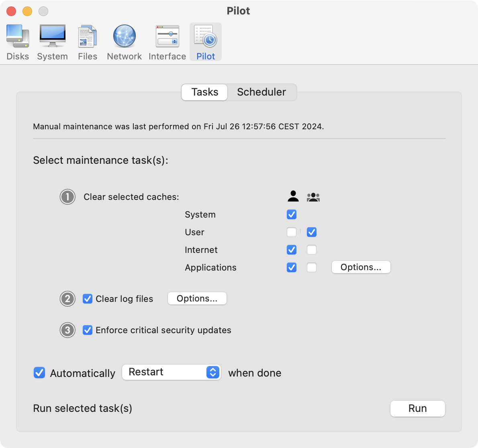Toggle Enforce critical security updates checkbox

point(88,330)
